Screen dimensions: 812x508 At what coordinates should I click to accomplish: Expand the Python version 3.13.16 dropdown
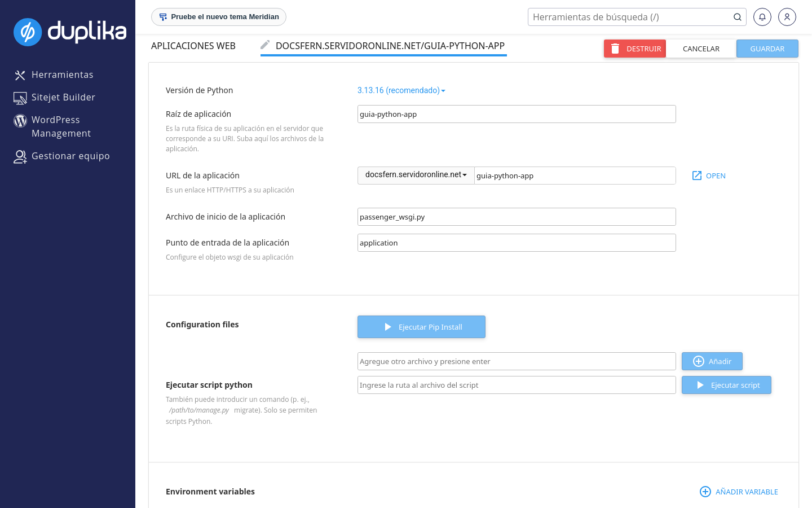(x=401, y=90)
